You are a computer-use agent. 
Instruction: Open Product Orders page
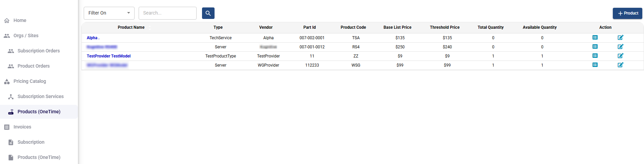(34, 66)
